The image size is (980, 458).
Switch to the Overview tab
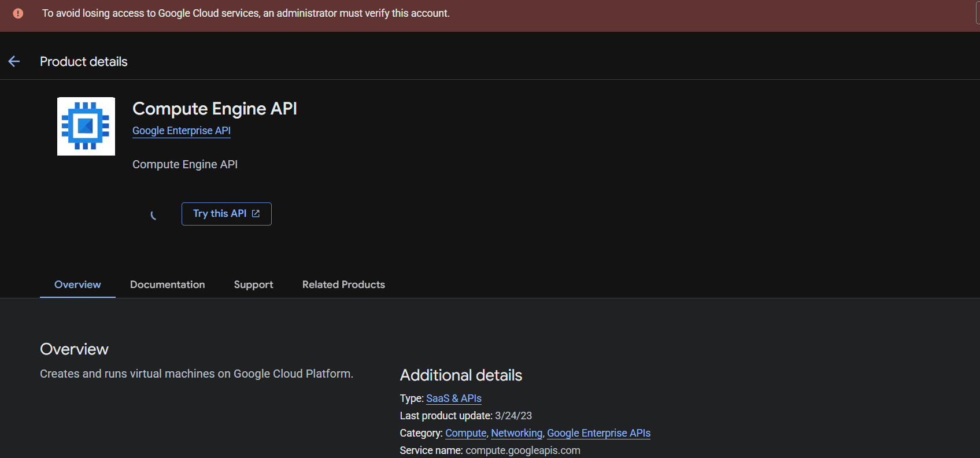(x=77, y=285)
